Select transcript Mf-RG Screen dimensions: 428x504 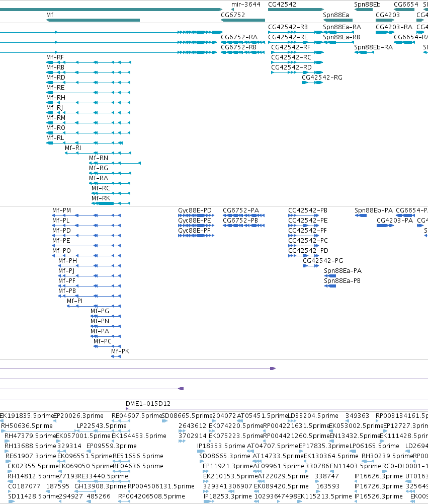[x=110, y=173]
